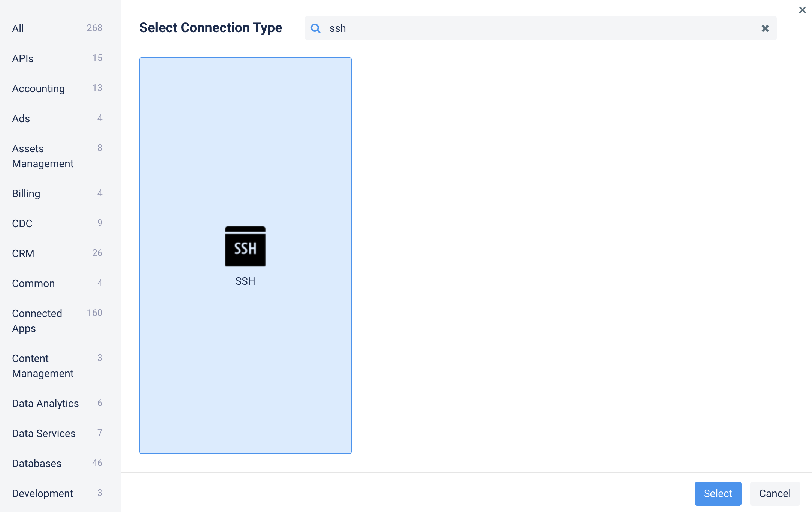Click inside the search input field
Screen dimensions: 812x512
click(487, 28)
